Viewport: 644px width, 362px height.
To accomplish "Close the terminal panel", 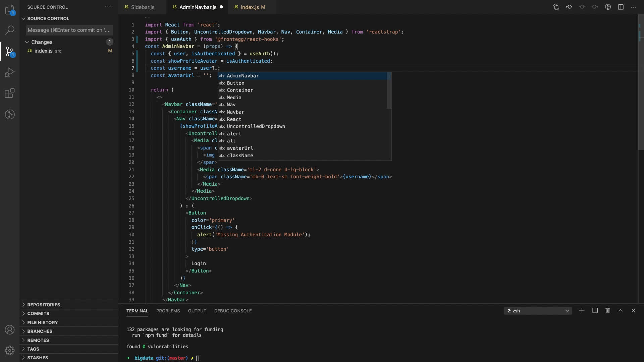I will tap(634, 311).
